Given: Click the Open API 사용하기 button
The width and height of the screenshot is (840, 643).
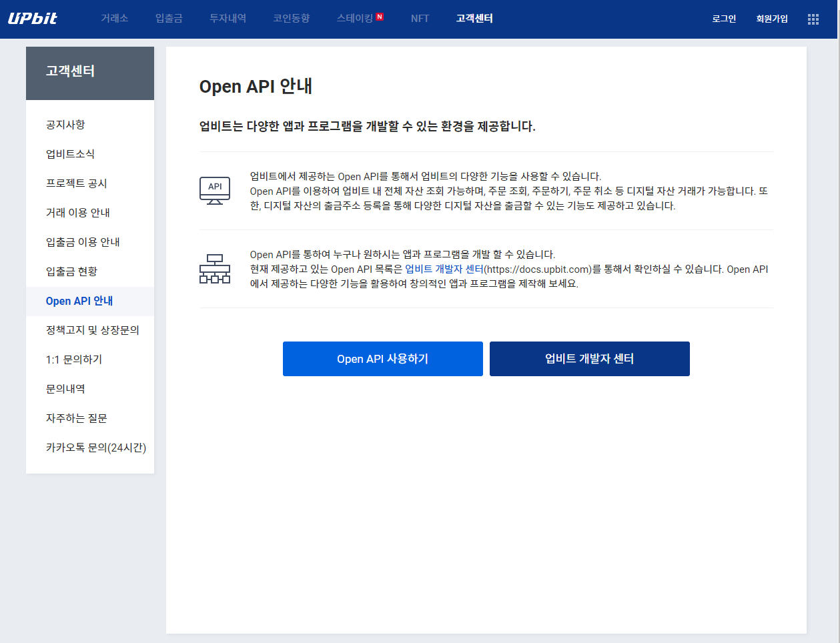Looking at the screenshot, I should click(x=383, y=359).
